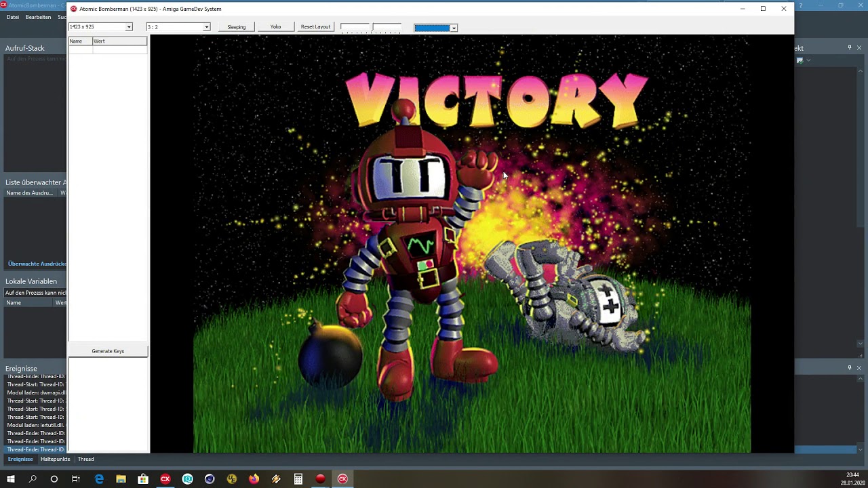Open dropdown arrow beside right panel toolbar icon
The height and width of the screenshot is (488, 868).
(808, 60)
